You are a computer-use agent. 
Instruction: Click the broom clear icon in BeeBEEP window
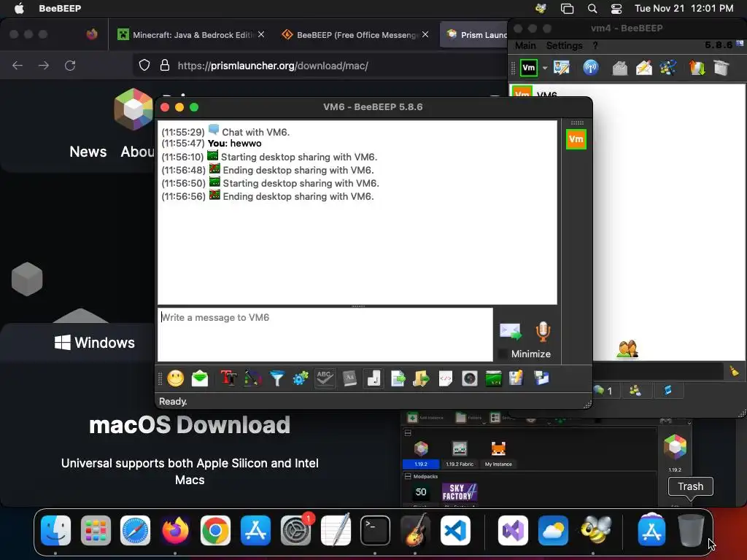(734, 371)
